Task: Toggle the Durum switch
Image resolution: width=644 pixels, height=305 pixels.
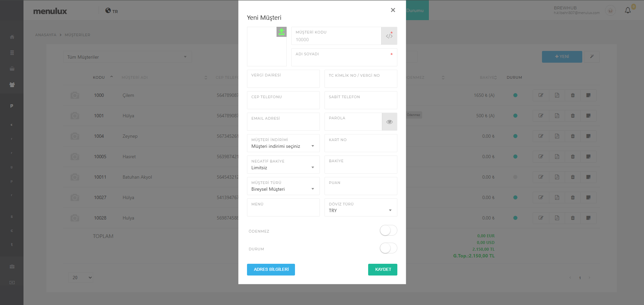Action: click(388, 248)
